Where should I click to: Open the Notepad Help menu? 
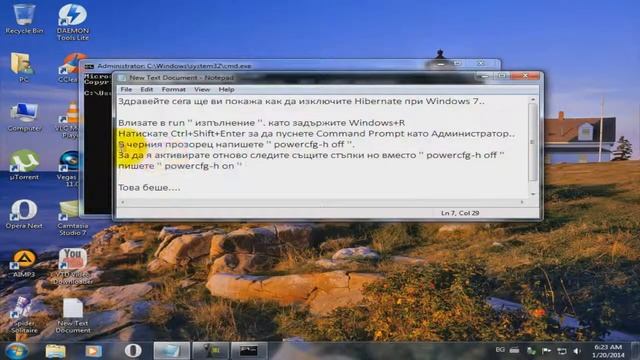tap(226, 89)
